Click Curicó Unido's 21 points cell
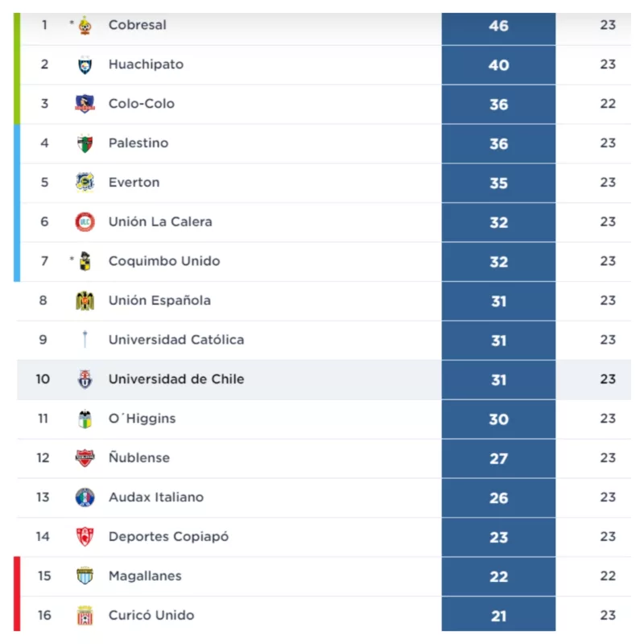The image size is (644, 644). click(498, 616)
